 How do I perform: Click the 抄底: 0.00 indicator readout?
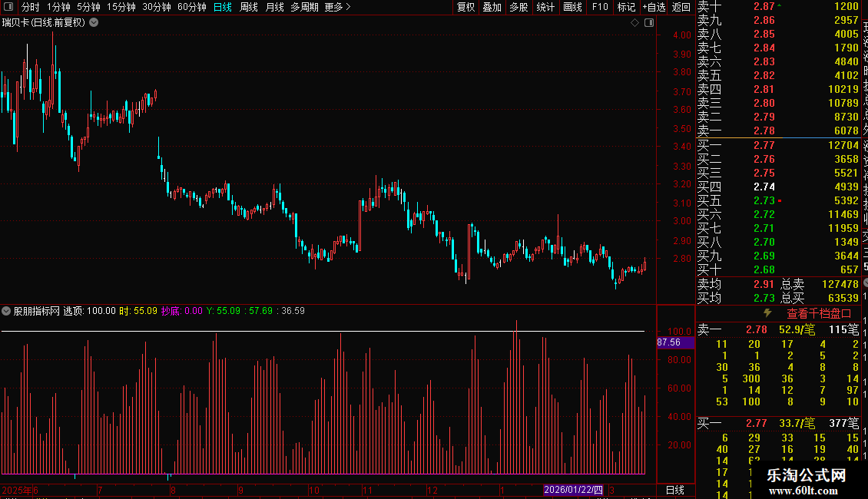[x=182, y=311]
